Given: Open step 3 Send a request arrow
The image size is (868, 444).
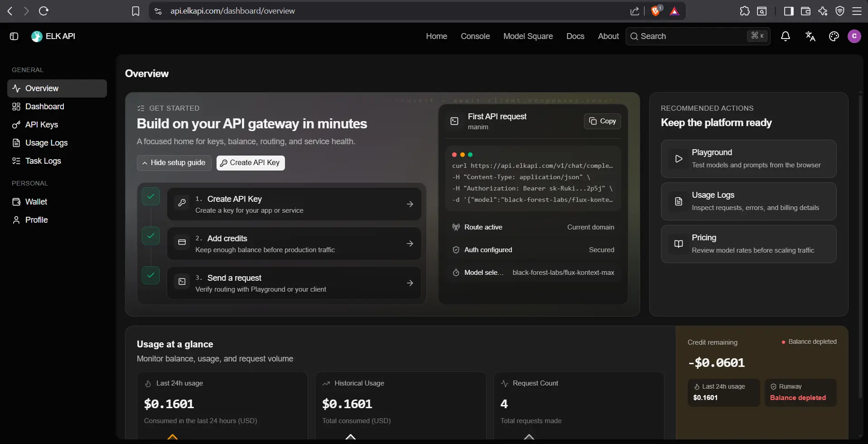Looking at the screenshot, I should 410,283.
